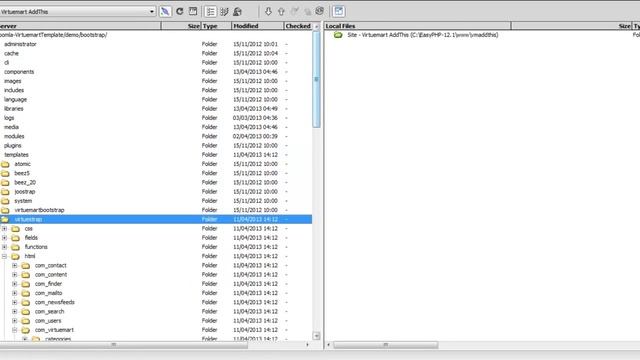The width and height of the screenshot is (640, 360).
Task: Select the cache folder row
Action: 156,53
